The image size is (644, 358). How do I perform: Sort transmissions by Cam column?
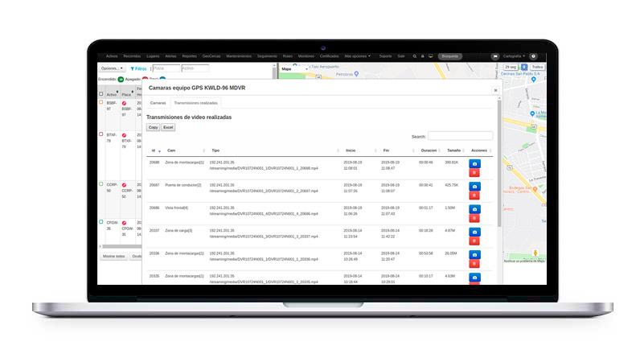185,151
